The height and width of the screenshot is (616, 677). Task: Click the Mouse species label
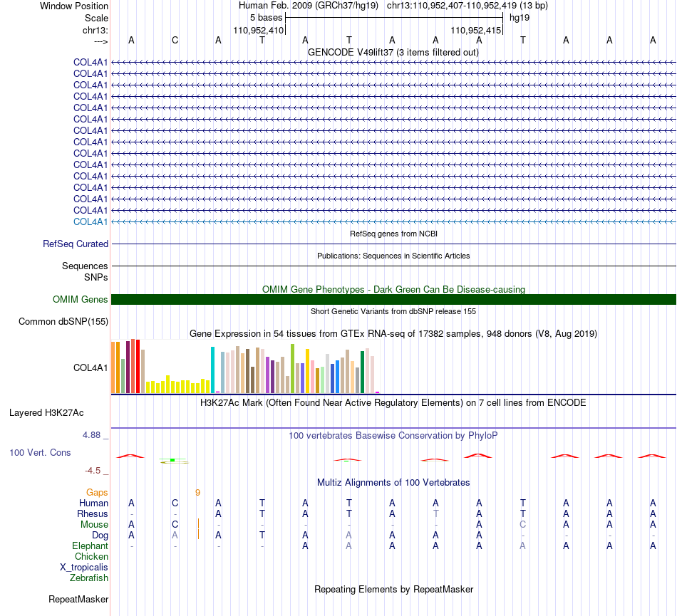tap(94, 525)
